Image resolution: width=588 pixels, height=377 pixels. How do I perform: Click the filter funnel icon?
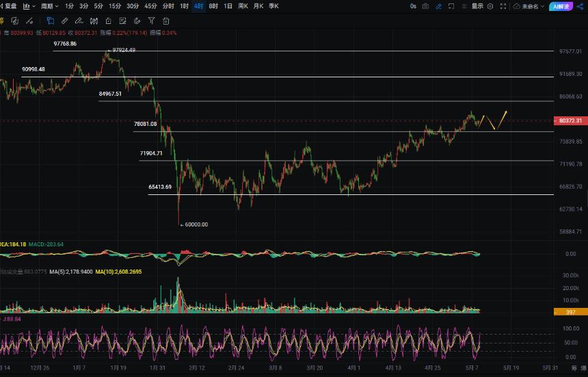click(x=152, y=21)
